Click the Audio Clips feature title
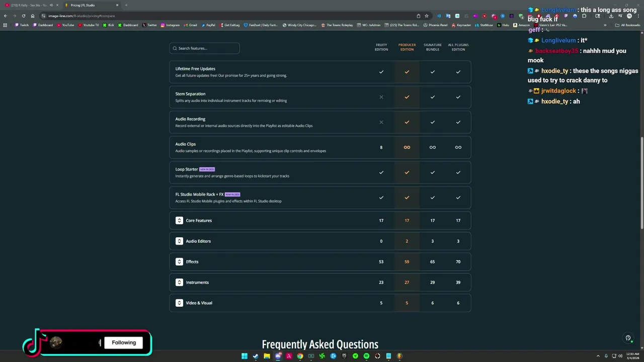This screenshot has height=362, width=644. 186,144
